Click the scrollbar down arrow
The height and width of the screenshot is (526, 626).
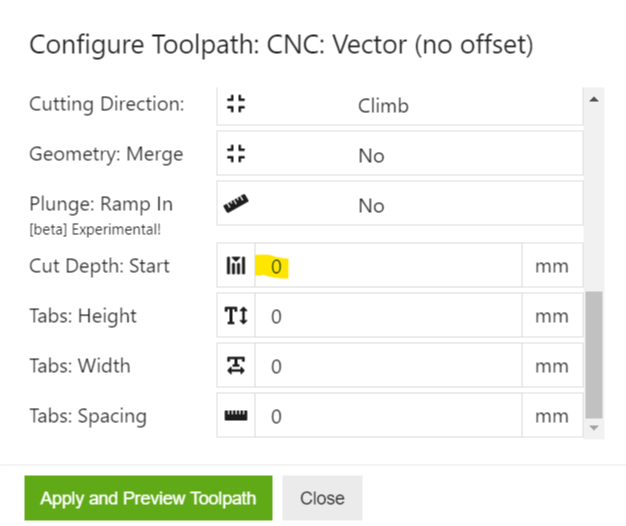click(x=594, y=428)
